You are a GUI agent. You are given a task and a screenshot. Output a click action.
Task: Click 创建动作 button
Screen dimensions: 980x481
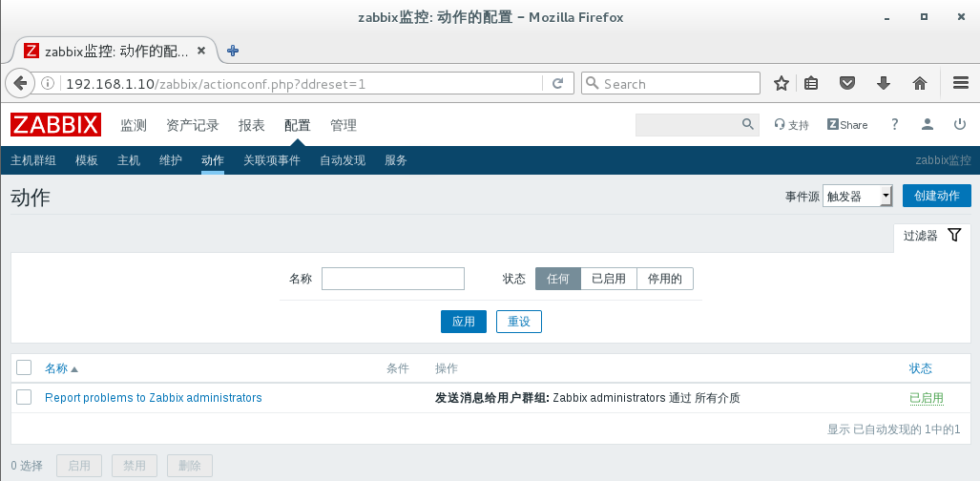[937, 196]
